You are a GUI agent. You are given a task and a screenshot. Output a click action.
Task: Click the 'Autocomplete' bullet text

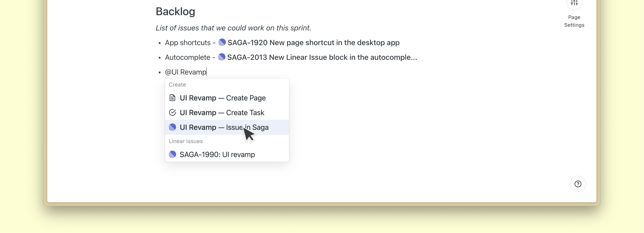[187, 57]
